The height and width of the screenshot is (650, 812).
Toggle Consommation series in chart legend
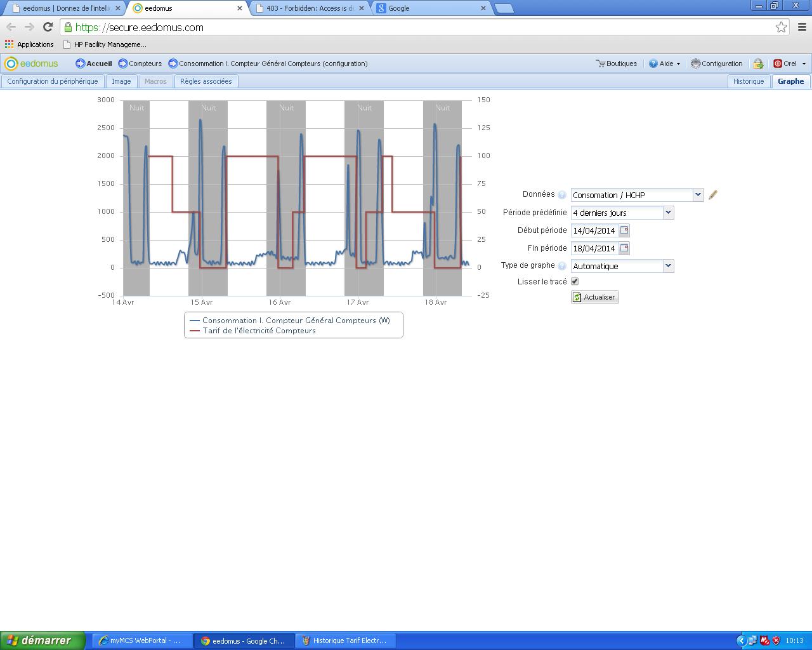click(x=296, y=321)
